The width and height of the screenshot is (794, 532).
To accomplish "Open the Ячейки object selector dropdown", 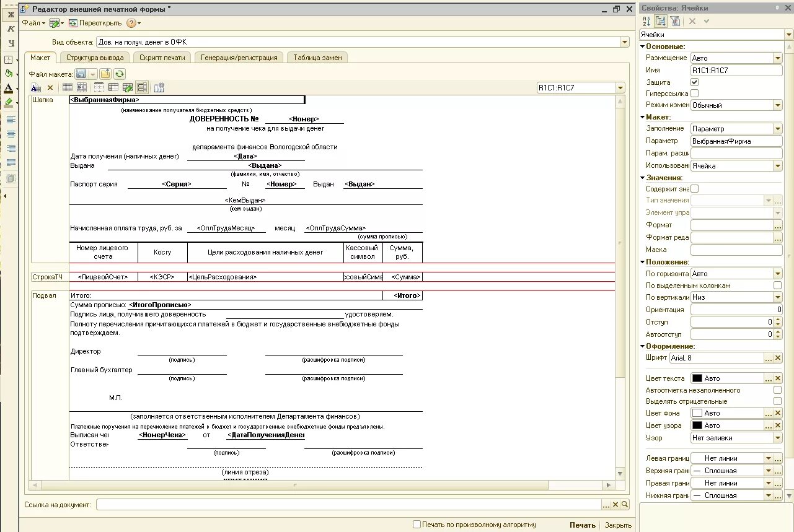I will 788,35.
